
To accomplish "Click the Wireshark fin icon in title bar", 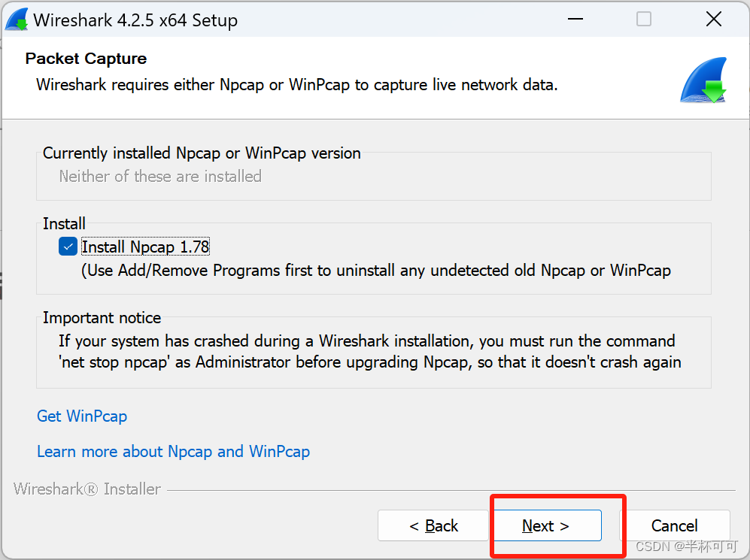I will tap(17, 20).
